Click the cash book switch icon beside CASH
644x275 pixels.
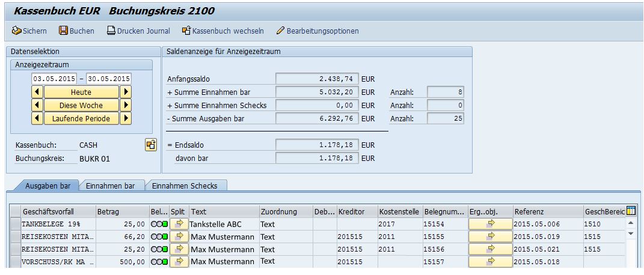(151, 145)
